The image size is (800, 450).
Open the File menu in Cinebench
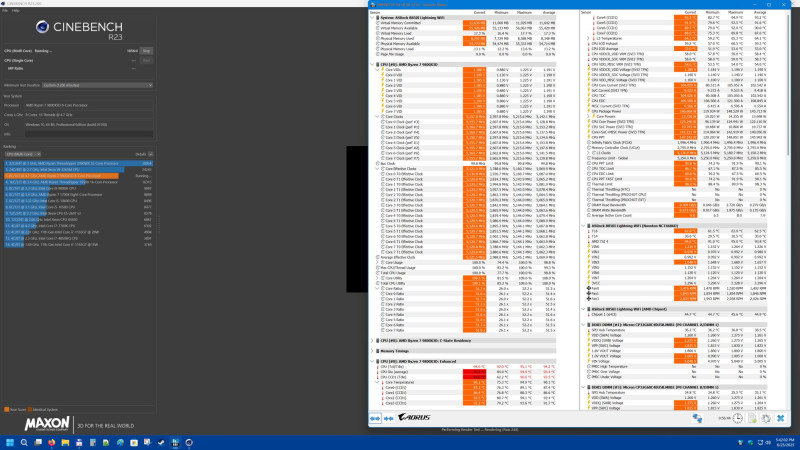[5, 10]
